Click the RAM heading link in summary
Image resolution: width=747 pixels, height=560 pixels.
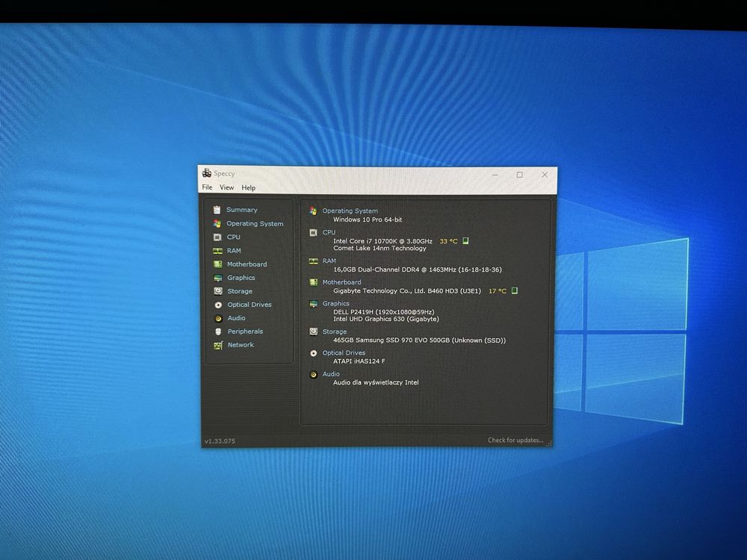pyautogui.click(x=329, y=261)
